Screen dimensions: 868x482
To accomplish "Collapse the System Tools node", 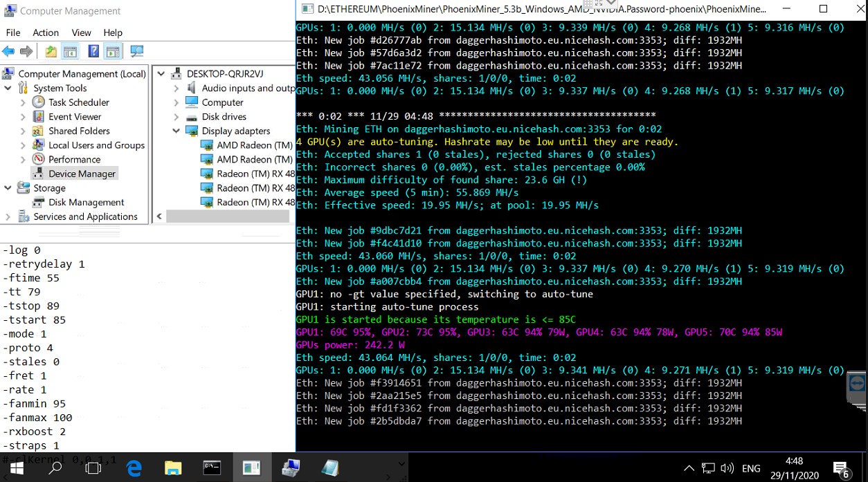I will click(x=8, y=88).
